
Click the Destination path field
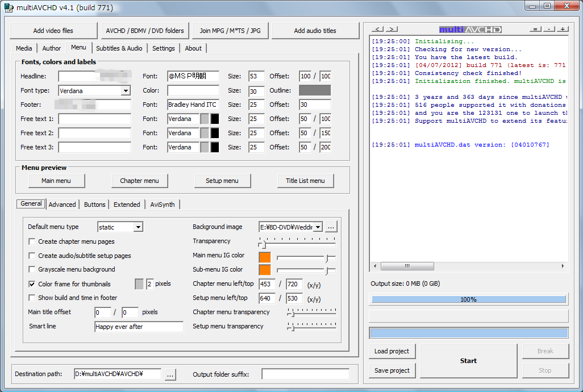point(118,374)
